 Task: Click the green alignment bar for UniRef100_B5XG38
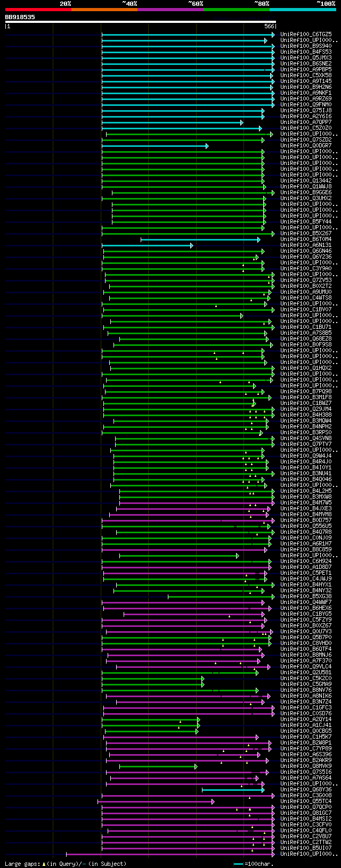(222, 597)
